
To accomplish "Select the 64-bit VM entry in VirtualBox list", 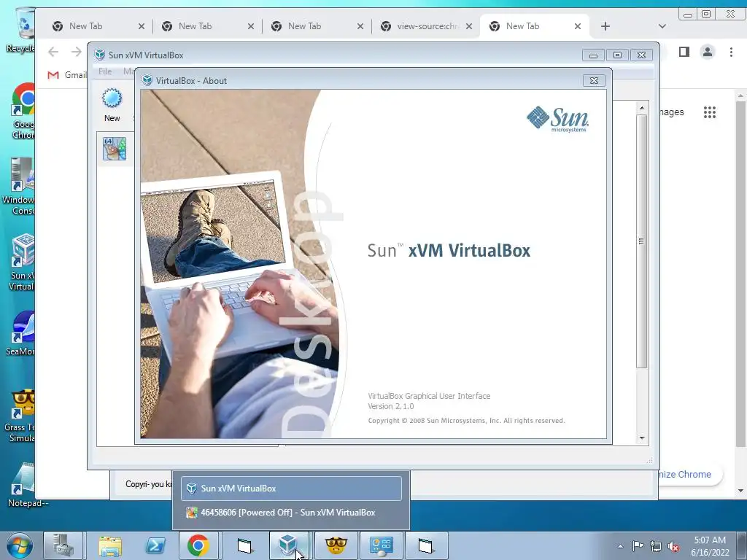I will point(115,149).
